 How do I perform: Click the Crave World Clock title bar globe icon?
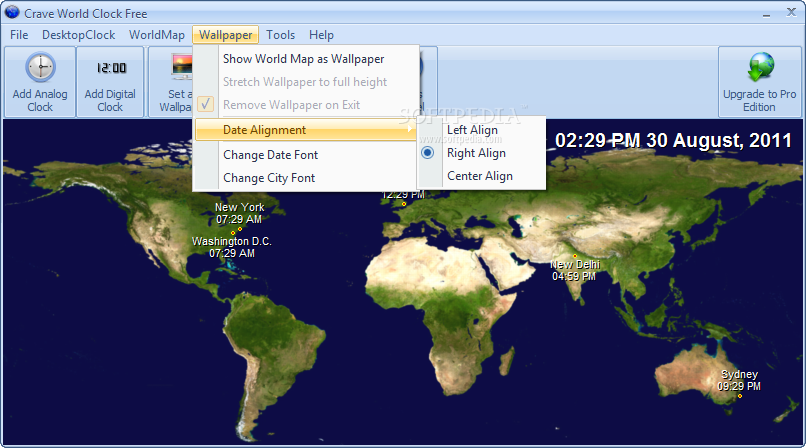[12, 12]
